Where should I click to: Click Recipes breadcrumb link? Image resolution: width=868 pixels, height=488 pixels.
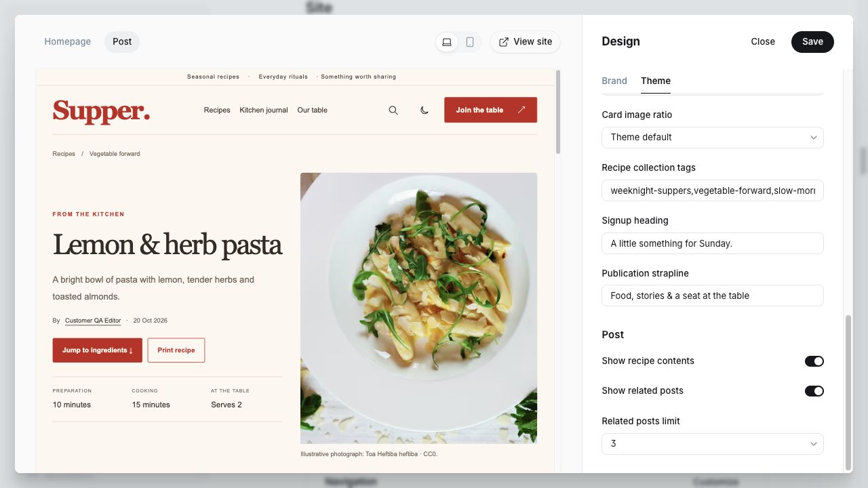[x=64, y=154]
